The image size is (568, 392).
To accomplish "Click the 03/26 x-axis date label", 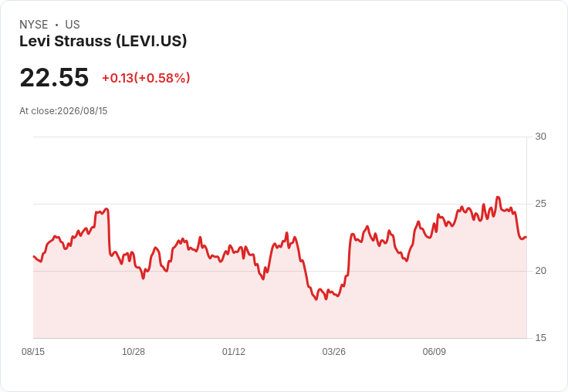I will click(333, 351).
